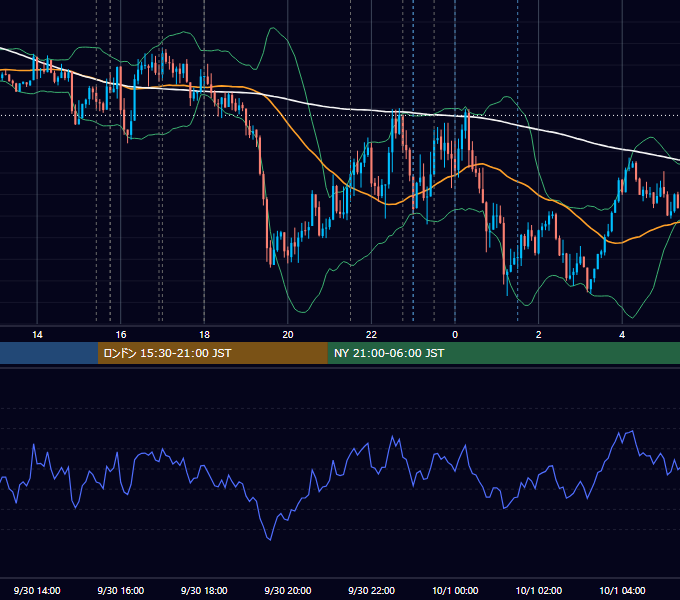Click the 9/30 14:00 time label
This screenshot has width=680, height=600.
(x=37, y=590)
